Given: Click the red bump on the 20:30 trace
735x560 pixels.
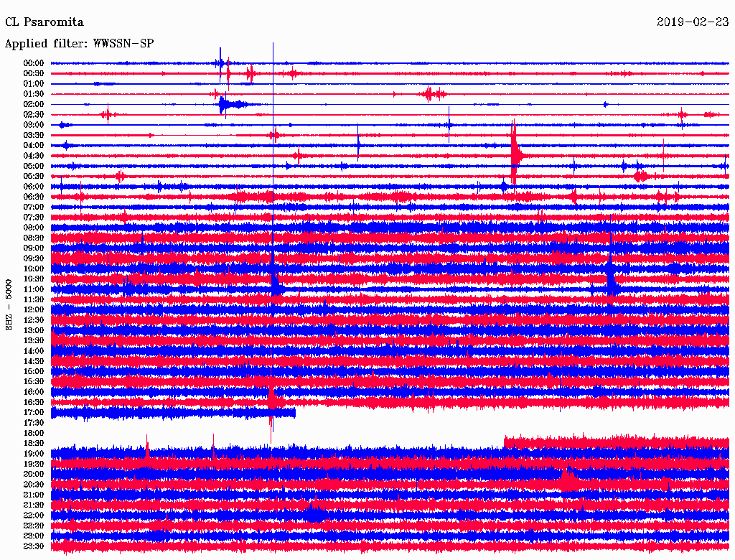Looking at the screenshot, I should click(569, 480).
